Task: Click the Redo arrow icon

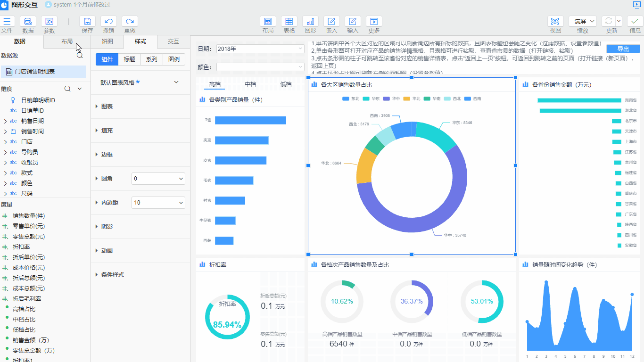Action: click(130, 22)
